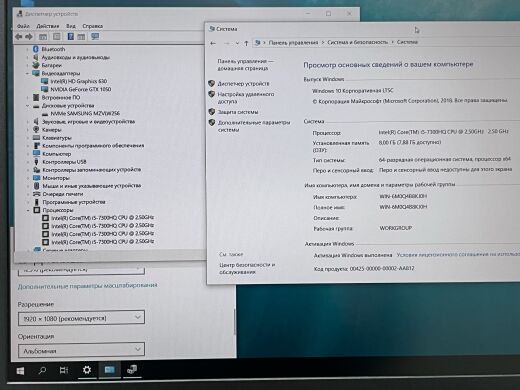Viewport: 520px width, 390px height.
Task: Collapse the Дисковые устройства category
Action: pyautogui.click(x=27, y=106)
